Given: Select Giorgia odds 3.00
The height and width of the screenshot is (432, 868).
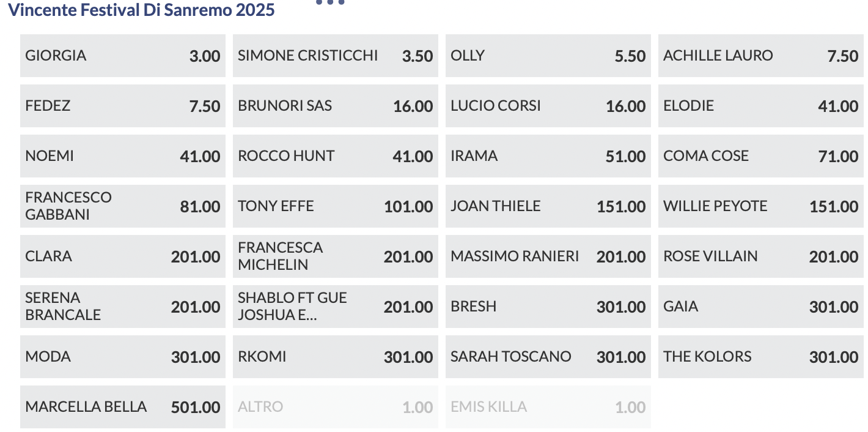Looking at the screenshot, I should click(x=122, y=56).
